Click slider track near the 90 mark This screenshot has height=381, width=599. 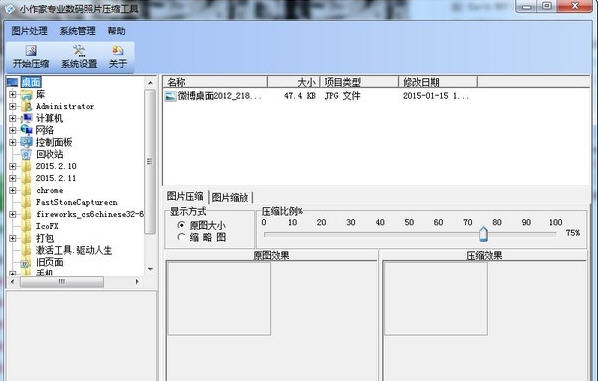[526, 234]
